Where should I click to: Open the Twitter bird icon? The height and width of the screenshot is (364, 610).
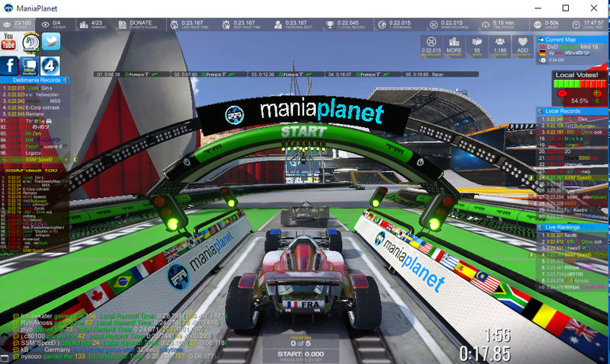tap(51, 42)
